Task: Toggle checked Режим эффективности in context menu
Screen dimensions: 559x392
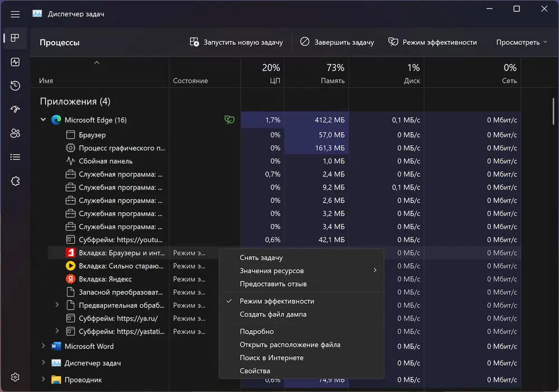Action: (277, 301)
